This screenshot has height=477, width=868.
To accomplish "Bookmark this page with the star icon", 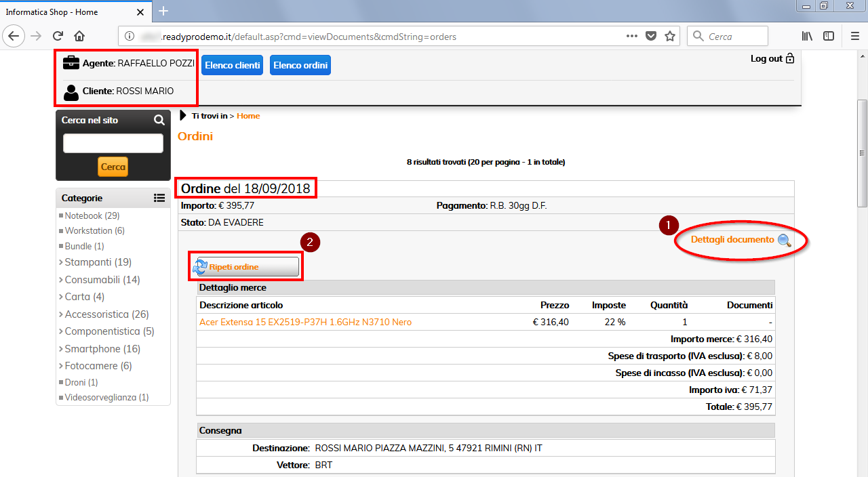I will (x=670, y=37).
